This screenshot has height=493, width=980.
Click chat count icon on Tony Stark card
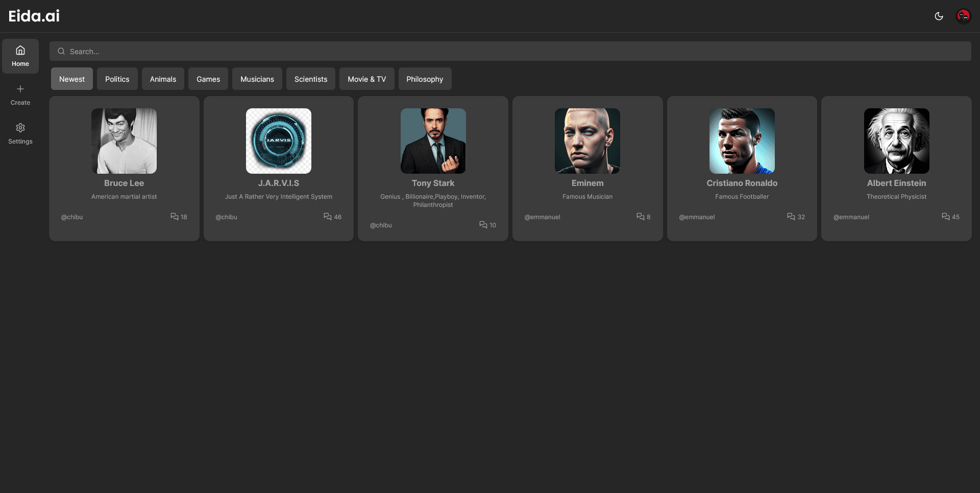(483, 225)
